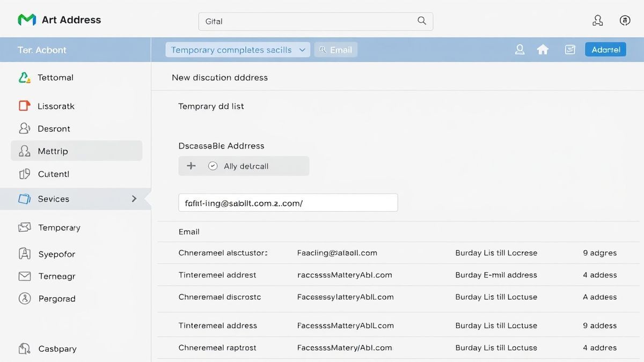Image resolution: width=644 pixels, height=362 pixels.
Task: Open Casbpary sidebar entry
Action: coord(57,349)
